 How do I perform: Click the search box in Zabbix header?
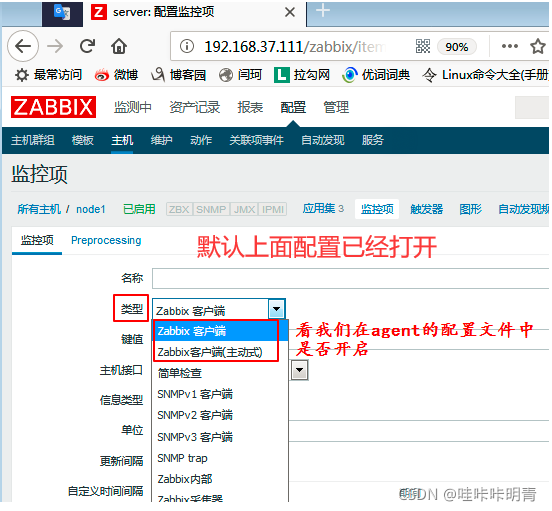click(x=532, y=107)
